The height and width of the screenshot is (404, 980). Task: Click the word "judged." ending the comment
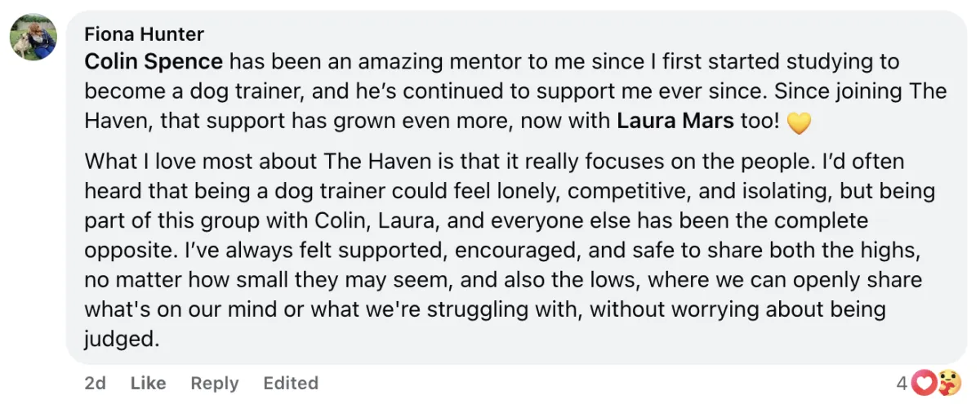point(122,340)
